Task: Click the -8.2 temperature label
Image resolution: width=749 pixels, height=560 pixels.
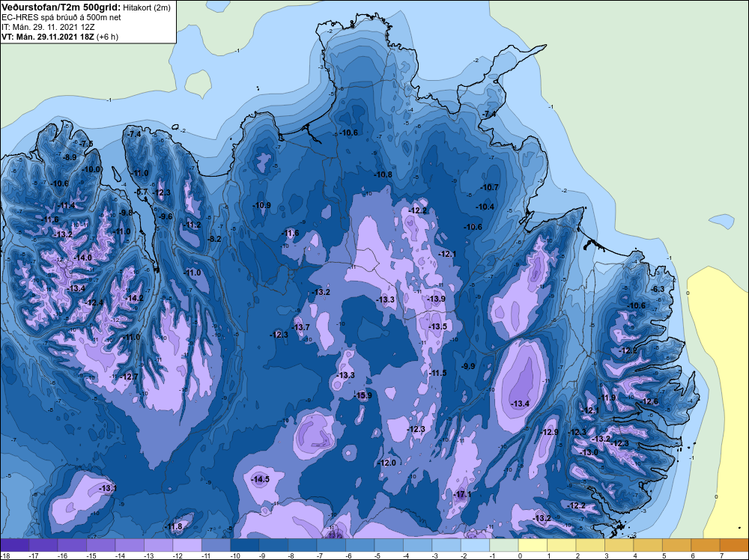Action: [214, 239]
